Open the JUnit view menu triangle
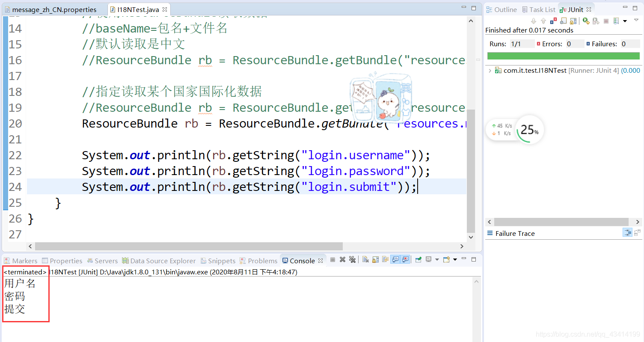644x342 pixels. [636, 20]
